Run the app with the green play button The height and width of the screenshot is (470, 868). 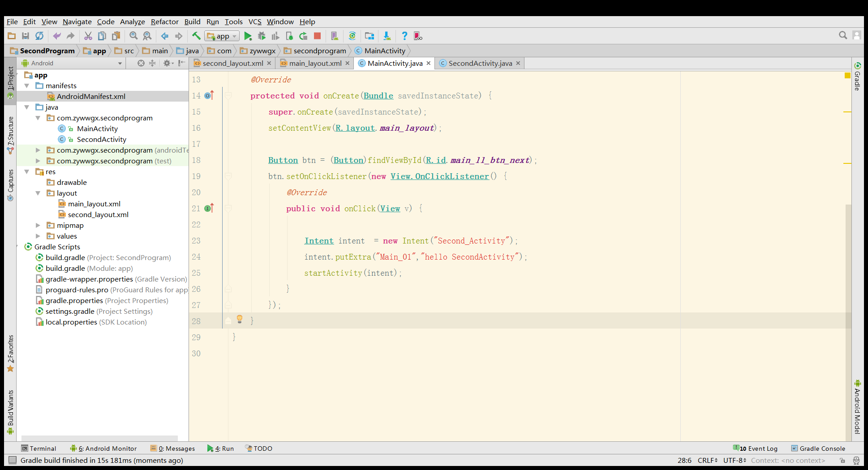pyautogui.click(x=248, y=36)
